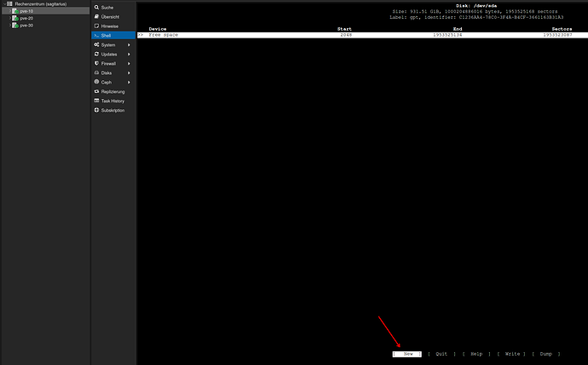Choose Quit in cfdisk menu
Image resolution: width=588 pixels, height=365 pixels.
[441, 354]
